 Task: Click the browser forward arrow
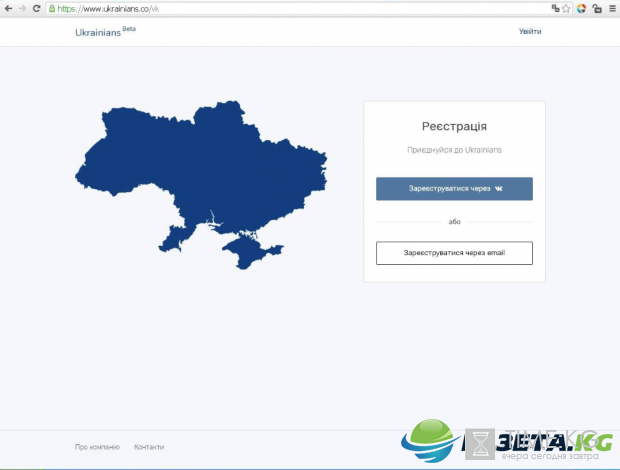[x=22, y=8]
